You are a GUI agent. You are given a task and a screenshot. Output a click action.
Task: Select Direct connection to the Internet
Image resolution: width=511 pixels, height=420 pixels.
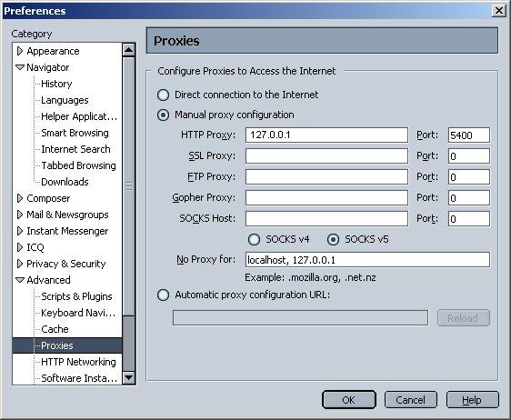click(163, 95)
